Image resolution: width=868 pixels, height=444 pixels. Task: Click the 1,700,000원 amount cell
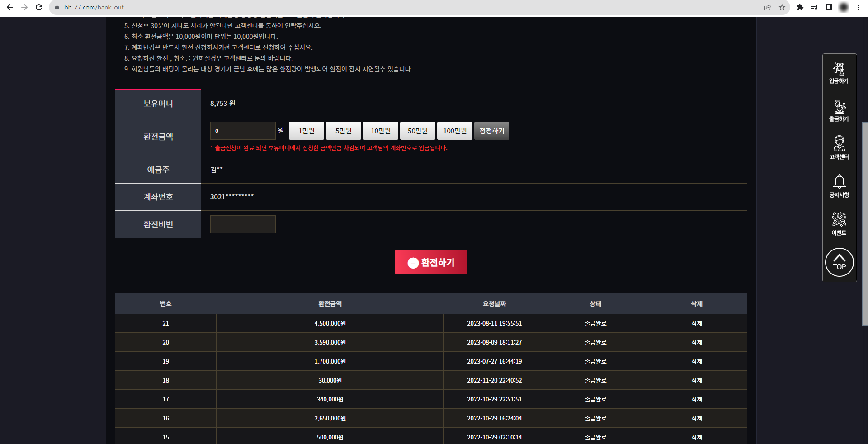click(330, 361)
